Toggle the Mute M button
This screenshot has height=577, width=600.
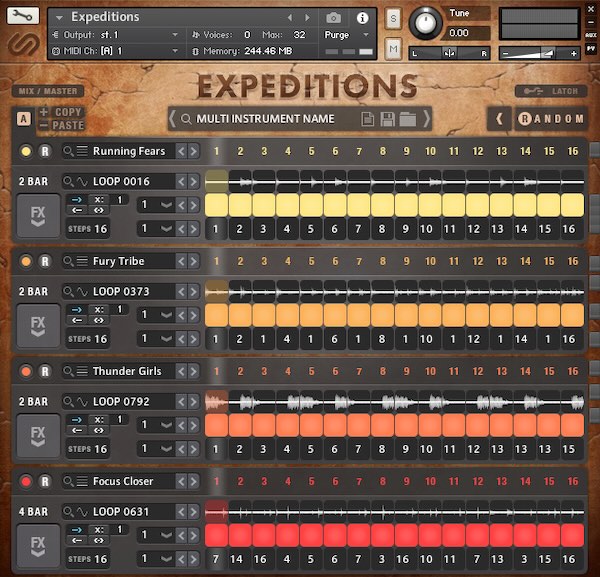click(x=393, y=49)
